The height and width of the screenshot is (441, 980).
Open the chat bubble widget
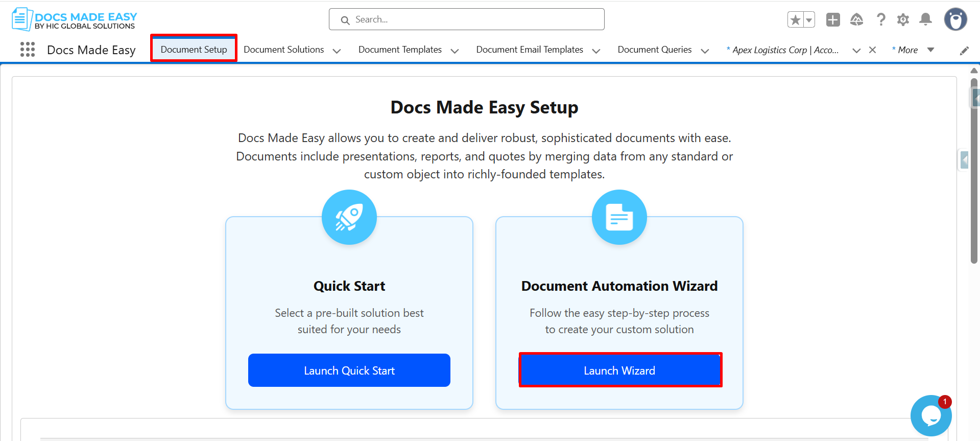pos(930,416)
